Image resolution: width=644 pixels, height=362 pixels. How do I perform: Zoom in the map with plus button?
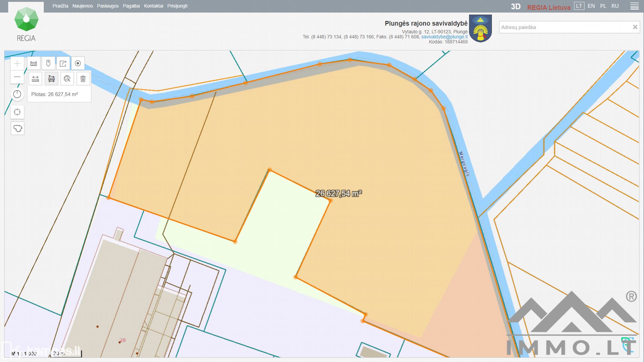(17, 63)
